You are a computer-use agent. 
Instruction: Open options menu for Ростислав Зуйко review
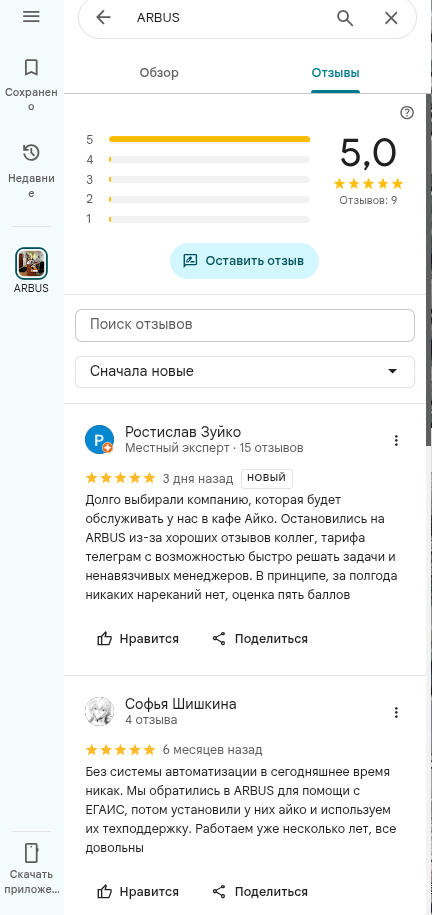click(396, 440)
